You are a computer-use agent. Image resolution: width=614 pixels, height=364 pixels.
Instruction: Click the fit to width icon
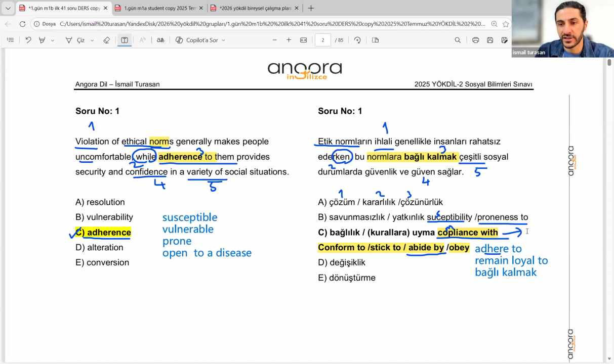303,40
